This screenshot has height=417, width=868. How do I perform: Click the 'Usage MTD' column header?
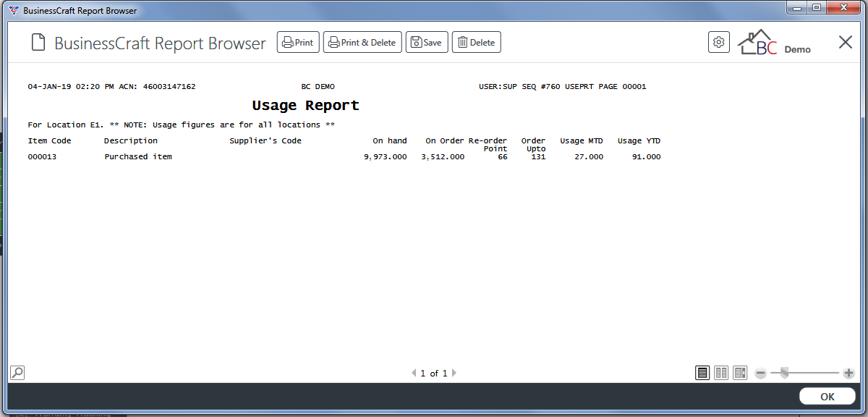click(582, 140)
